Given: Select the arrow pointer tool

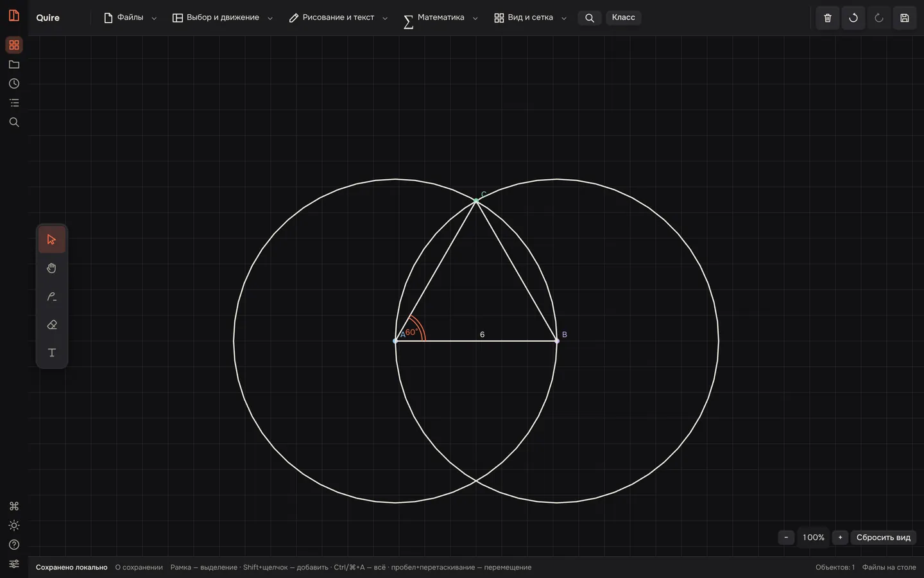Looking at the screenshot, I should [52, 240].
